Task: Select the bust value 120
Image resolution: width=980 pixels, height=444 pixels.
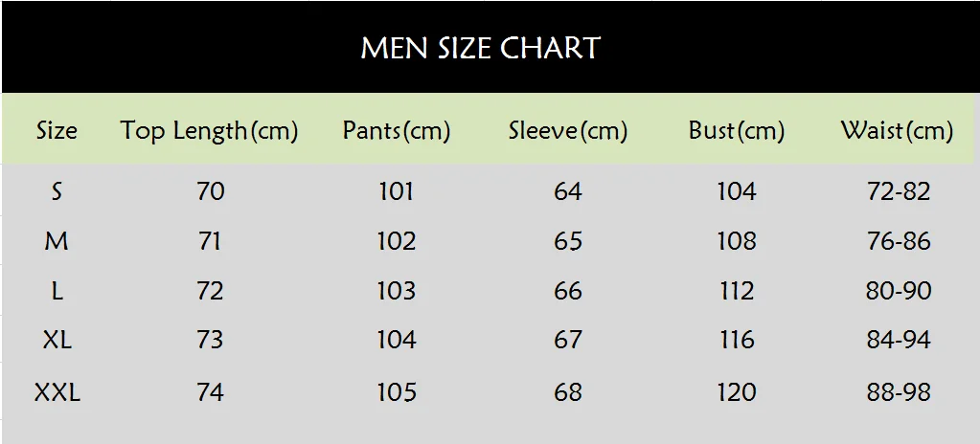Action: 737,392
